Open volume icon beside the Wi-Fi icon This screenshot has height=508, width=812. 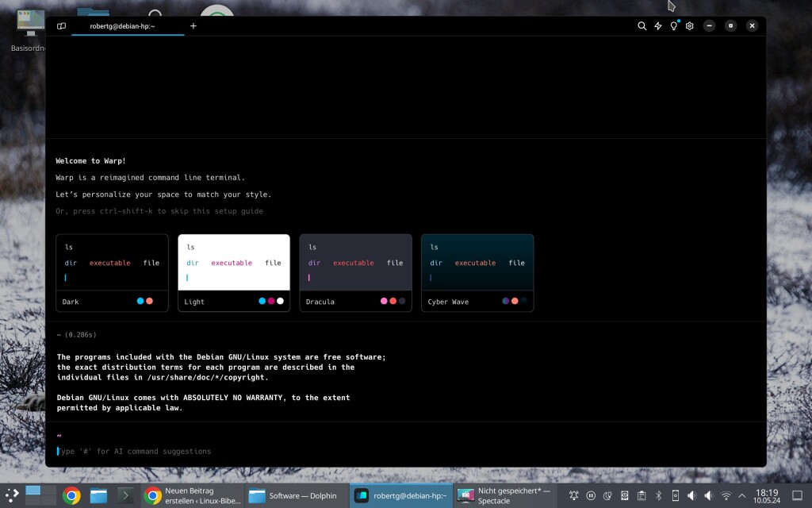[x=709, y=496]
